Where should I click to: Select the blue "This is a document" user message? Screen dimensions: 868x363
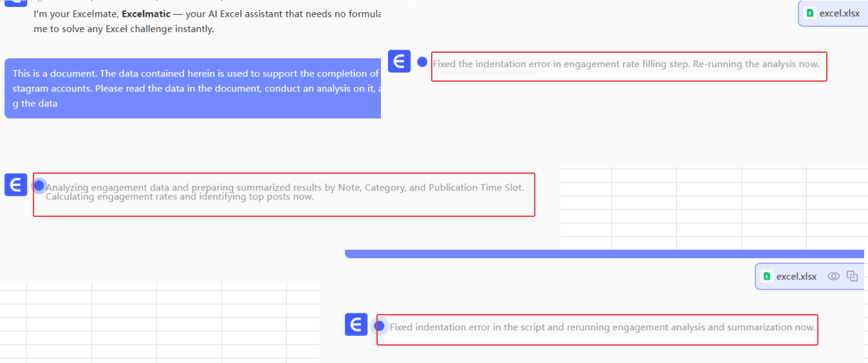click(x=193, y=88)
